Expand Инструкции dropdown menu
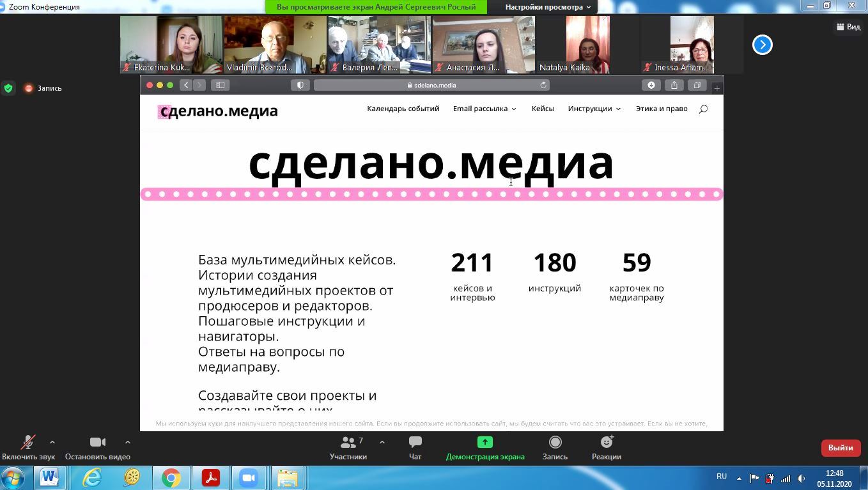 (x=594, y=109)
